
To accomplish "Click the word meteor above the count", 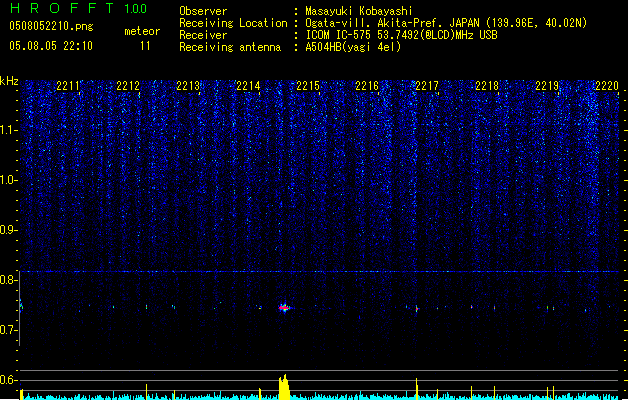I will point(142,31).
